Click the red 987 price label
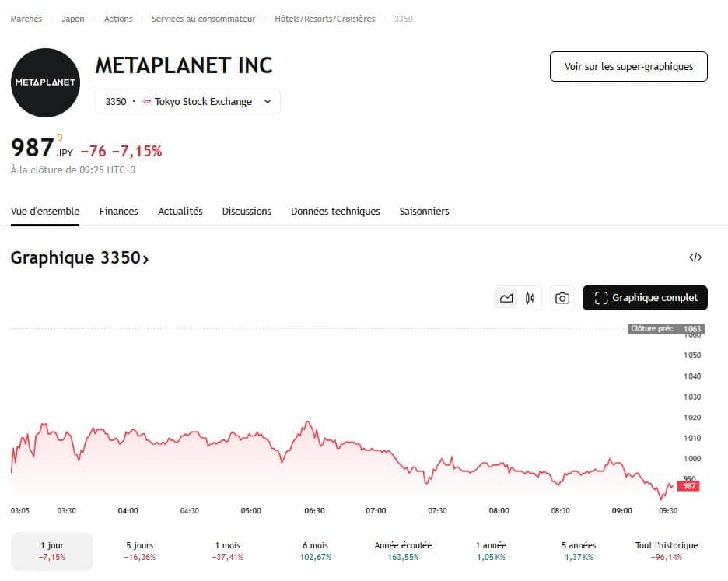Viewport: 728px width, 581px height. tap(688, 485)
